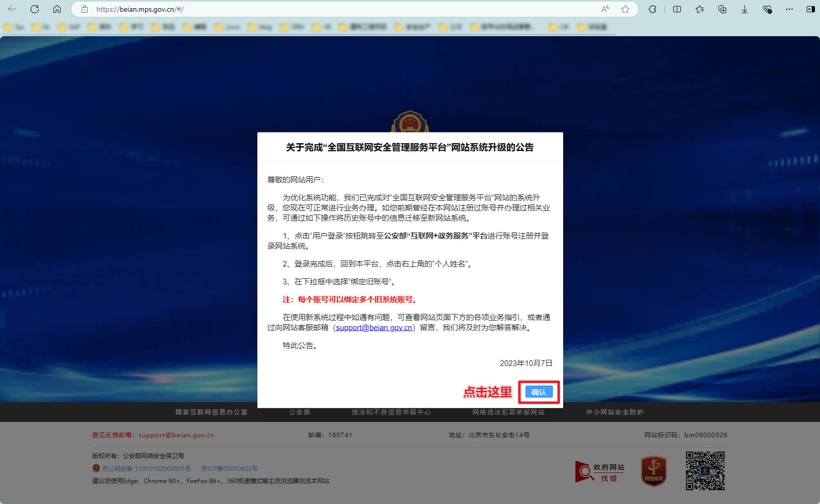Open the favorites list
Image resolution: width=820 pixels, height=504 pixels.
[700, 9]
